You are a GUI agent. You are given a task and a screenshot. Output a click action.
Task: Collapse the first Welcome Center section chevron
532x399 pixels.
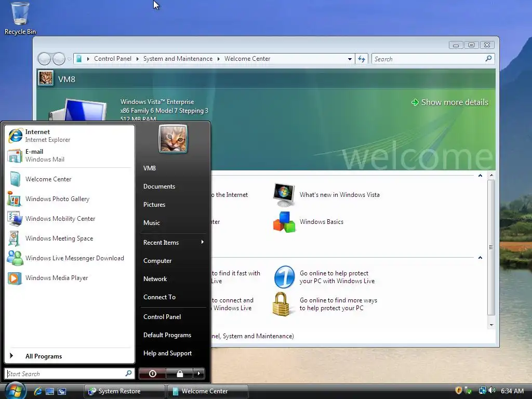(x=480, y=176)
